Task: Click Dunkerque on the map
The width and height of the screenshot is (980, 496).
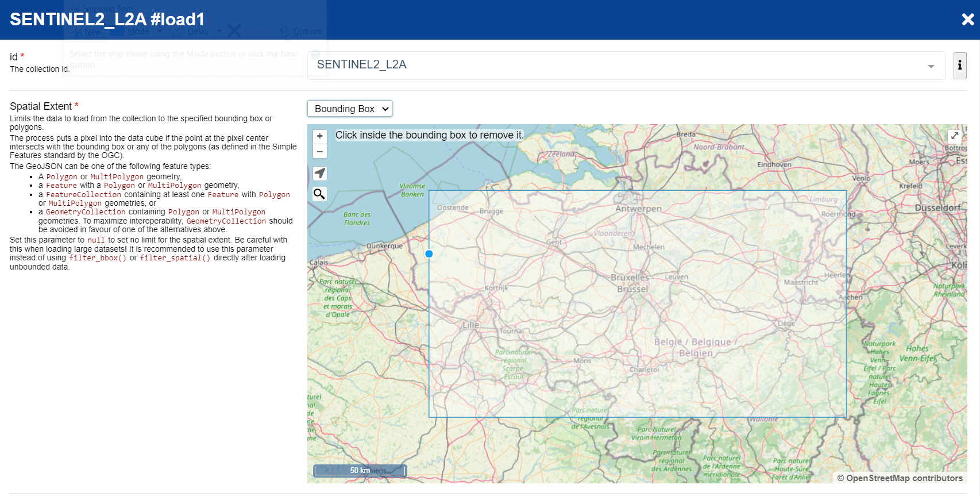Action: (x=384, y=246)
